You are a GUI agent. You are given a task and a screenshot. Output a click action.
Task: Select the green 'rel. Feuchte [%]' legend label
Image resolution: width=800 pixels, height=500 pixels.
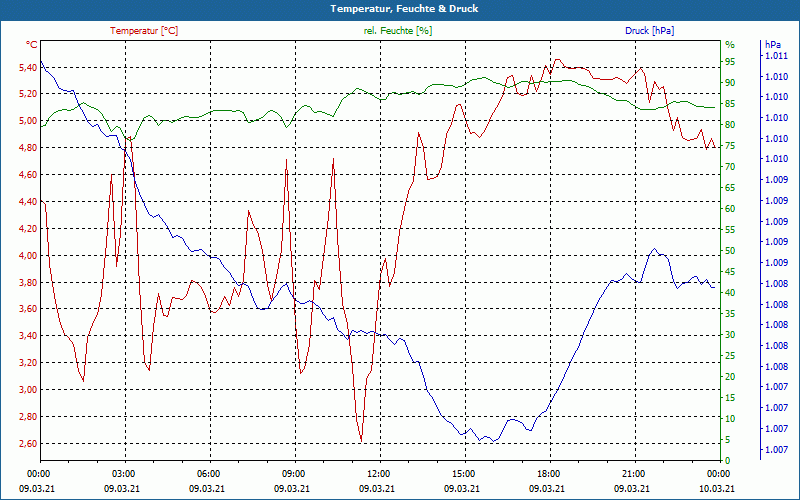point(398,31)
